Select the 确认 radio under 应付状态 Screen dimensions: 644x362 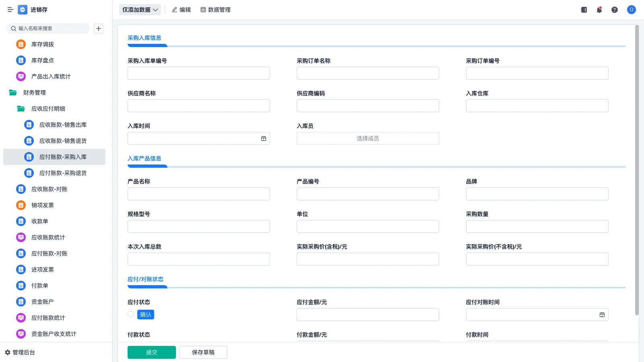(130, 314)
